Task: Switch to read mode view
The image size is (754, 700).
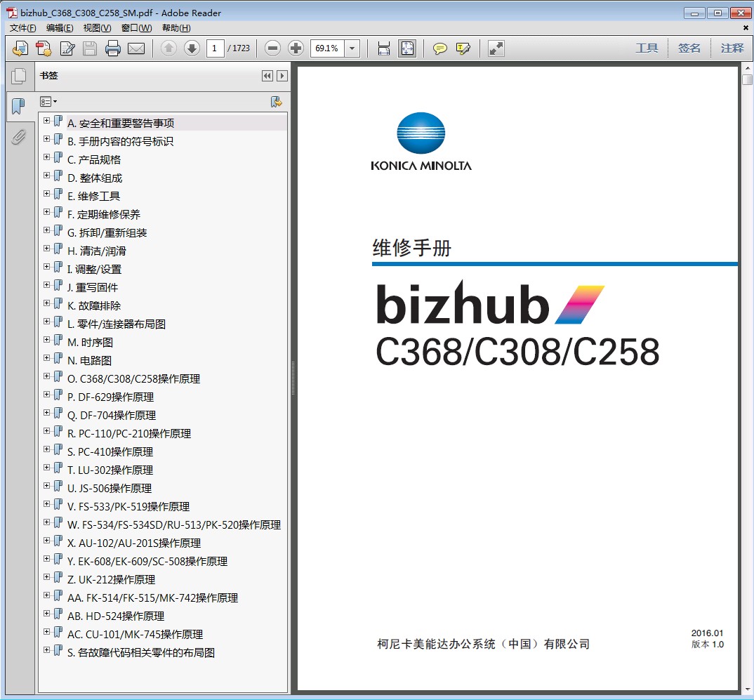Action: (496, 48)
